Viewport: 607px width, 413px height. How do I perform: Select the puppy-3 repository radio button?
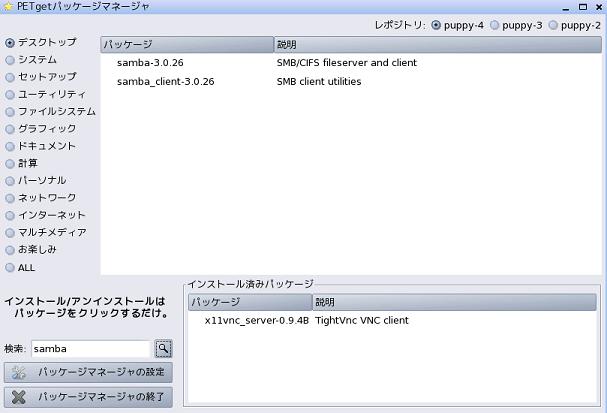(x=494, y=26)
